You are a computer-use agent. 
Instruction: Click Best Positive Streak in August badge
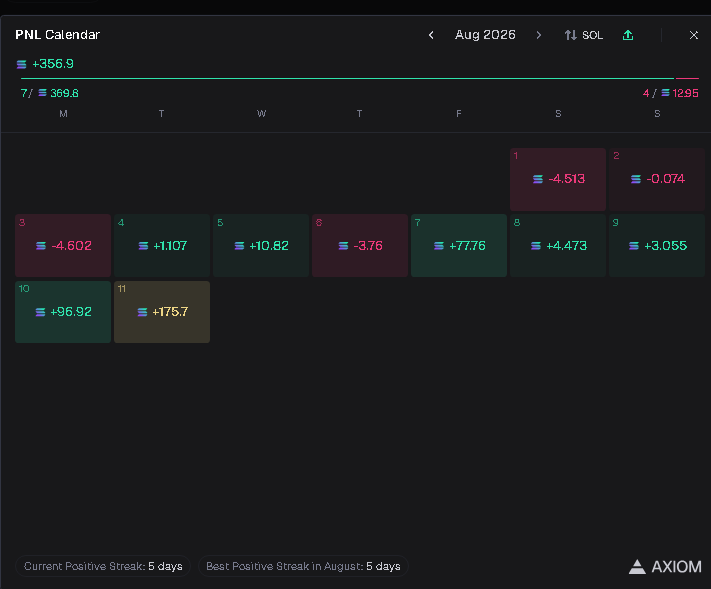pyautogui.click(x=303, y=566)
